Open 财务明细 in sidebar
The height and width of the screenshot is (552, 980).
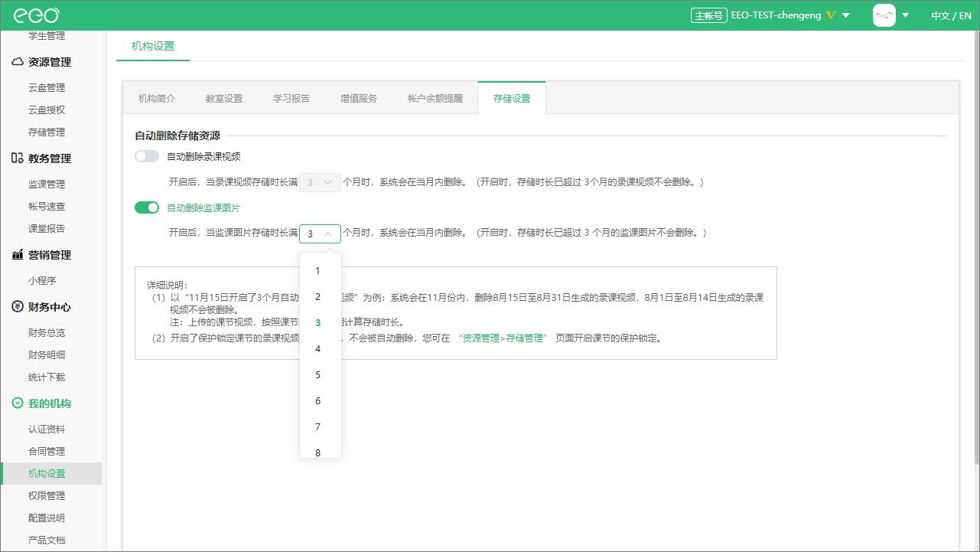[47, 355]
